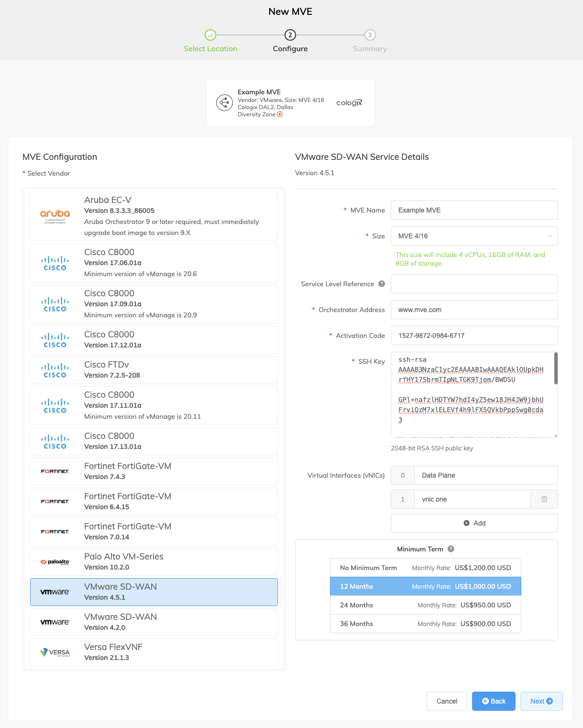Image resolution: width=583 pixels, height=728 pixels.
Task: Click the Back button
Action: 494,701
